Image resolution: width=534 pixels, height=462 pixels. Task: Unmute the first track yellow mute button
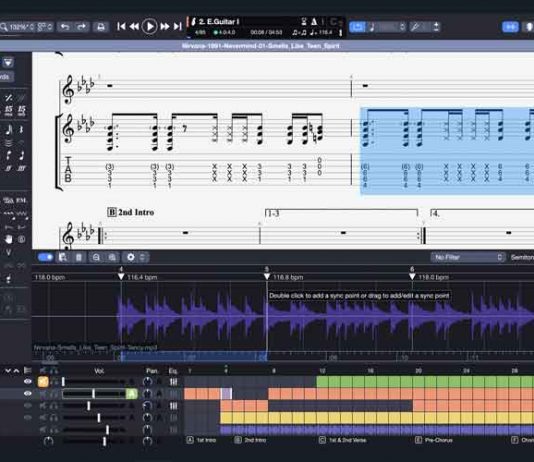coord(43,382)
